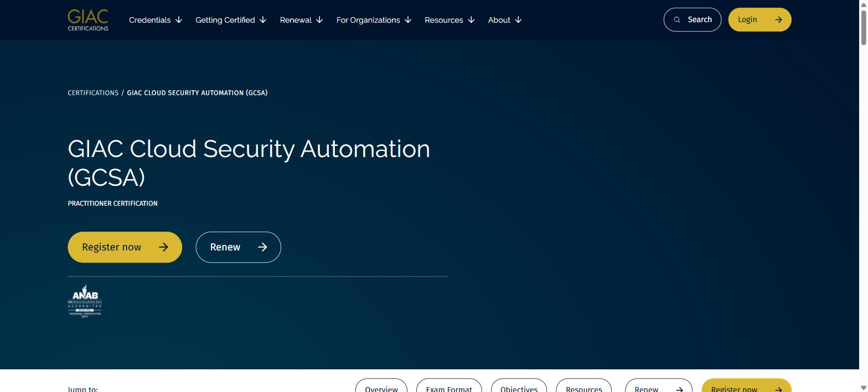Click the large Register now button

pos(125,247)
